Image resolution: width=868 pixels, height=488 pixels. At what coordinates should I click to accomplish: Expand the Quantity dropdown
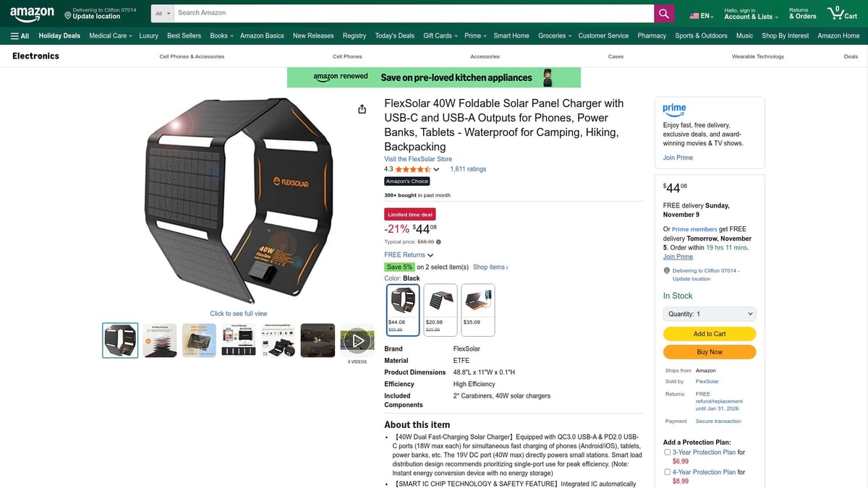709,314
